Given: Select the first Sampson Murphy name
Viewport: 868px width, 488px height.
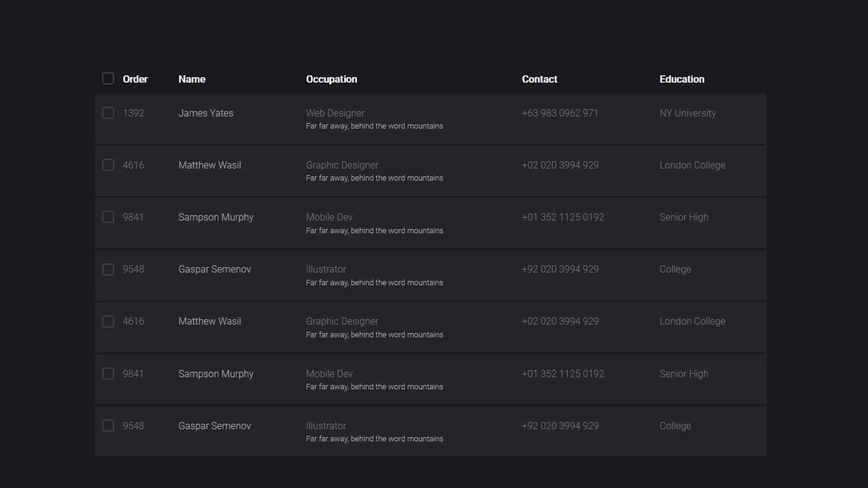Looking at the screenshot, I should pyautogui.click(x=216, y=218).
